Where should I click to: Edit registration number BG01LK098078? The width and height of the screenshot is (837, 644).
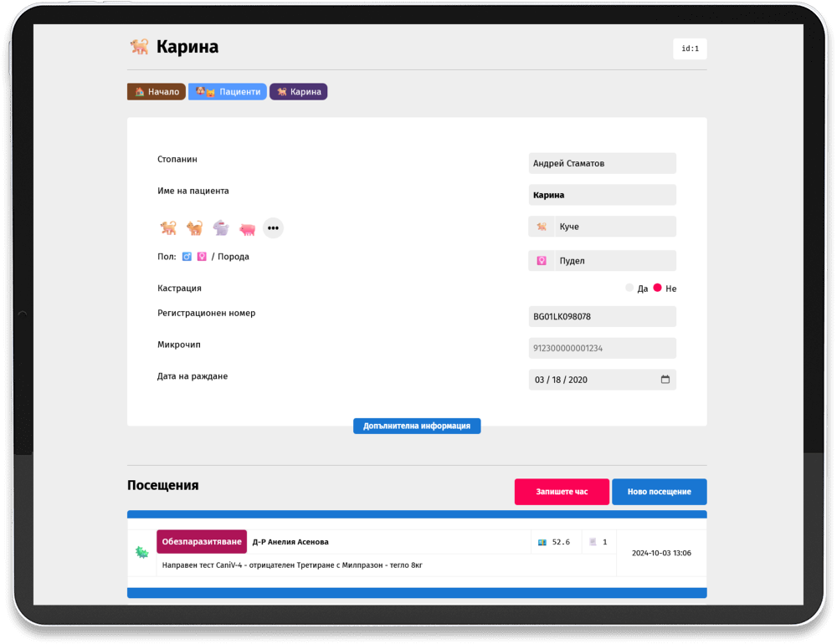(602, 316)
